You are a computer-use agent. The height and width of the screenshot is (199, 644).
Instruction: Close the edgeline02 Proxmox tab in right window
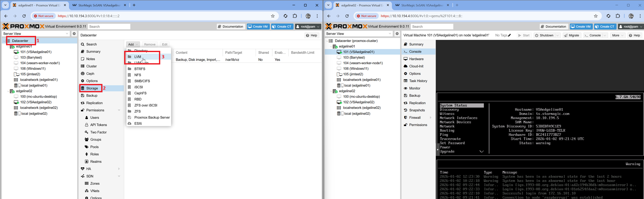(x=388, y=5)
